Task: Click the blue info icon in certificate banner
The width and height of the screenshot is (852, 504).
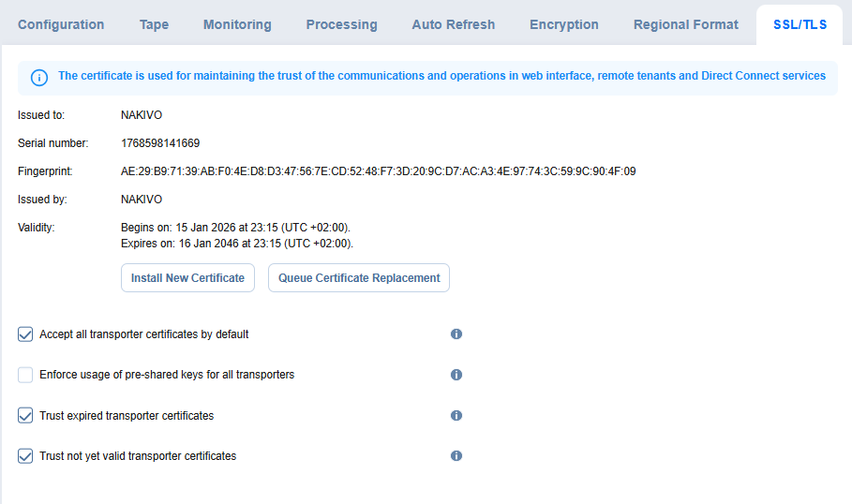Action: point(39,77)
